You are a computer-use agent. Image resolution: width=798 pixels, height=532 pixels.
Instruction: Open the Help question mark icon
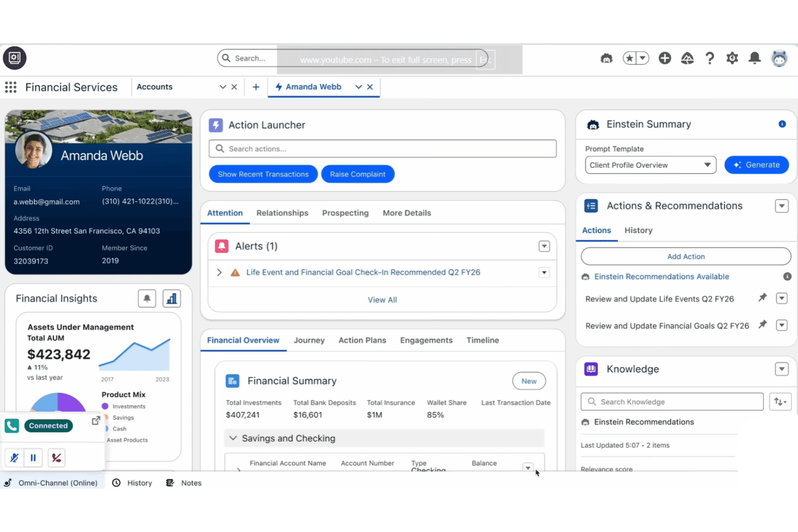710,58
